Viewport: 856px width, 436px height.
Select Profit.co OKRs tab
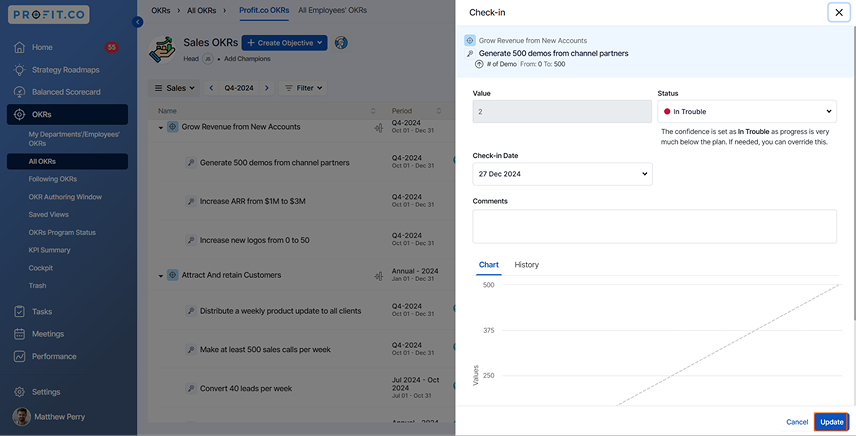click(x=264, y=10)
